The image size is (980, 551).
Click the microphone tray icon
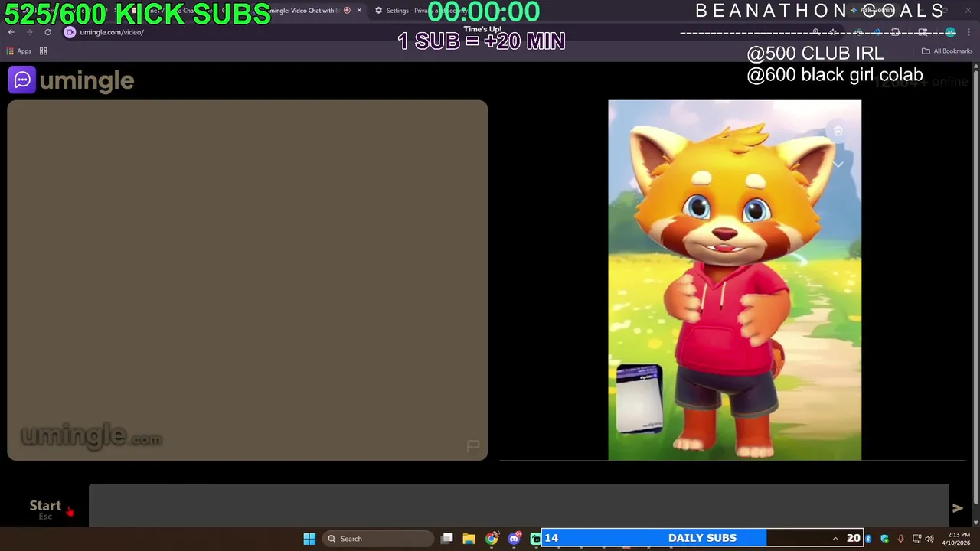(x=900, y=539)
